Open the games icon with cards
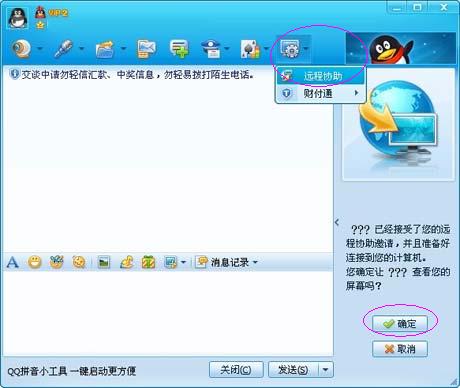The width and height of the screenshot is (460, 388). tap(250, 49)
